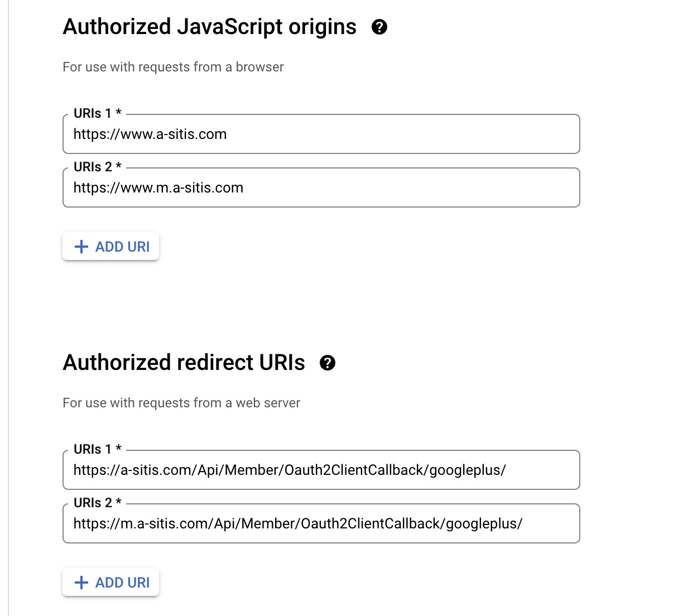Click plus icon in redirect URIs ADD URI

pyautogui.click(x=81, y=583)
